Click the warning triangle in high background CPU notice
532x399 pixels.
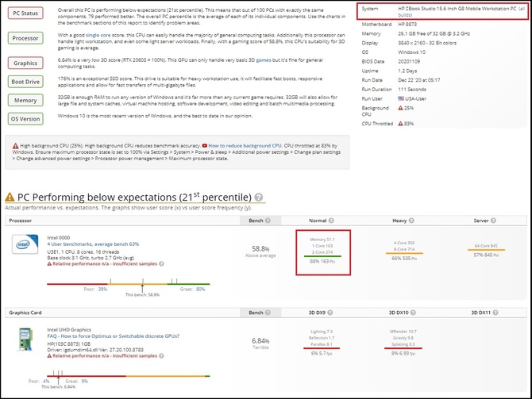point(16,146)
